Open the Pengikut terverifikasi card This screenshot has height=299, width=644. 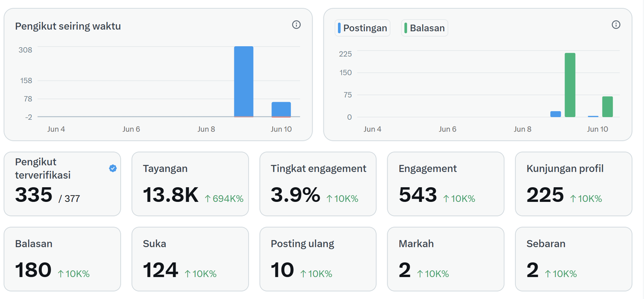point(62,184)
